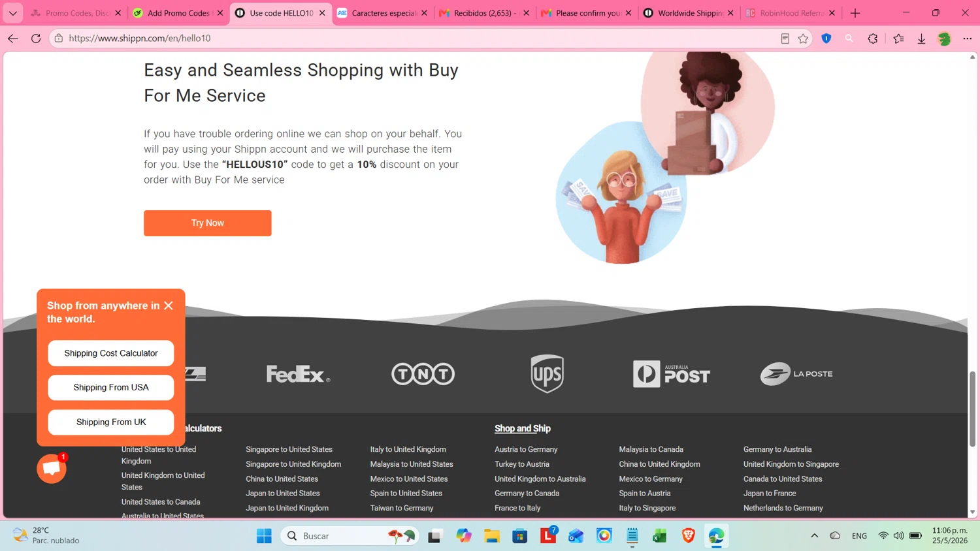Click the UPS carrier logo
The width and height of the screenshot is (980, 551).
coord(547,374)
